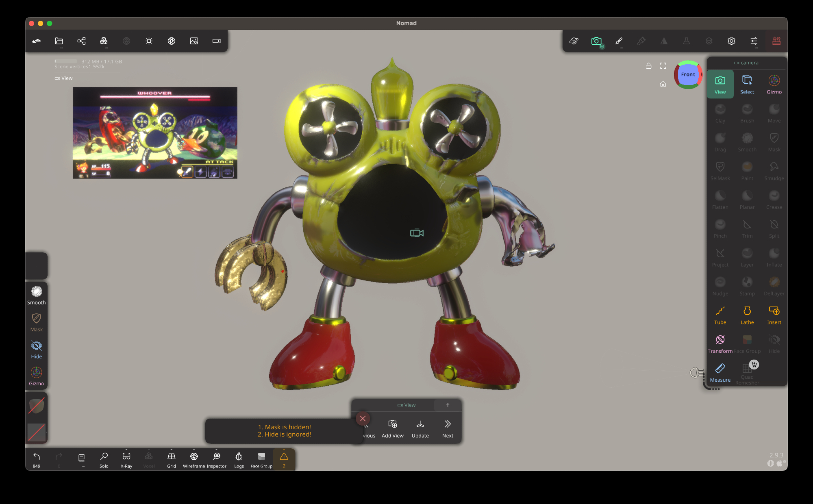This screenshot has height=504, width=813.
Task: Select the Lathe tool
Action: 747,315
